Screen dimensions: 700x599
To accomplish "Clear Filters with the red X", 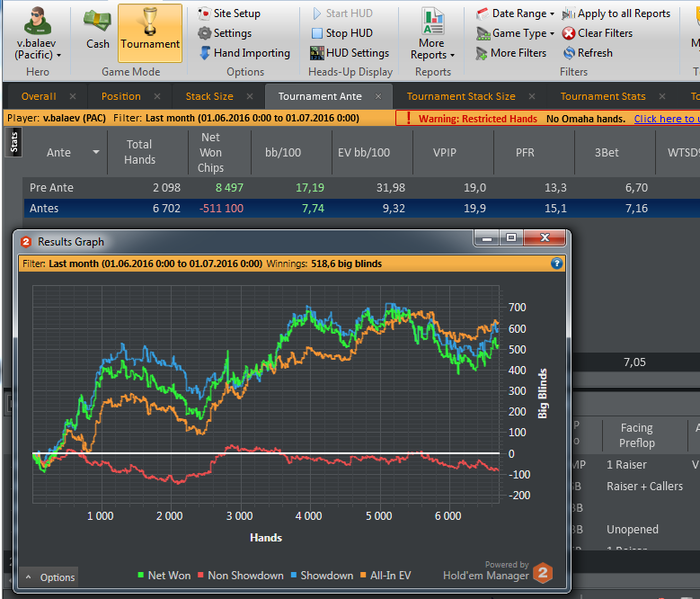I will coord(598,33).
